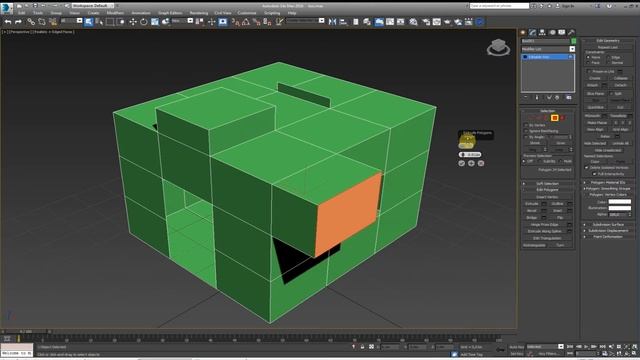The image size is (640, 360).
Task: Click the Illumination color swatch
Action: click(620, 208)
